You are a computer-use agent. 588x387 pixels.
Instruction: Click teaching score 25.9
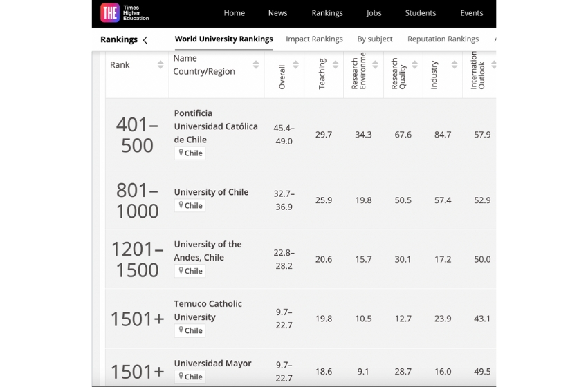tap(324, 200)
